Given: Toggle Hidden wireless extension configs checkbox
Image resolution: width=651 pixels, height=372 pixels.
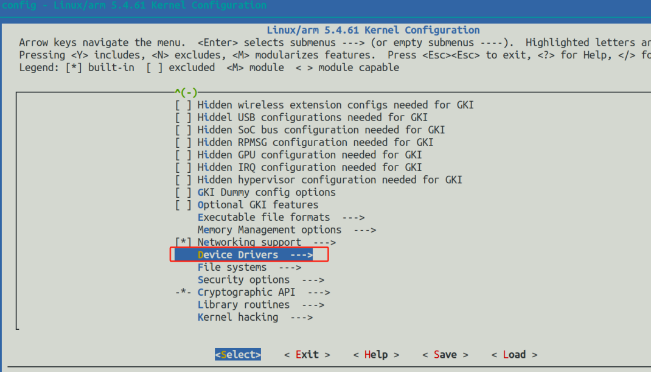Looking at the screenshot, I should coord(183,105).
